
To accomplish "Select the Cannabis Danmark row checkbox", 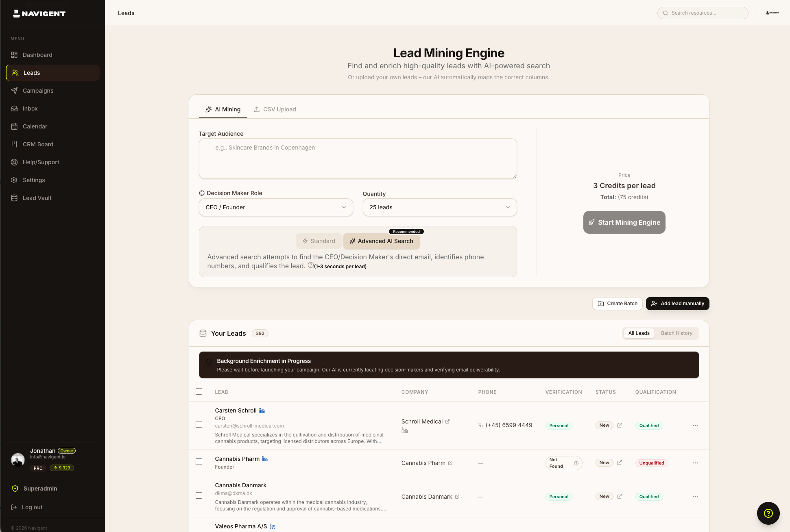I will tap(199, 495).
